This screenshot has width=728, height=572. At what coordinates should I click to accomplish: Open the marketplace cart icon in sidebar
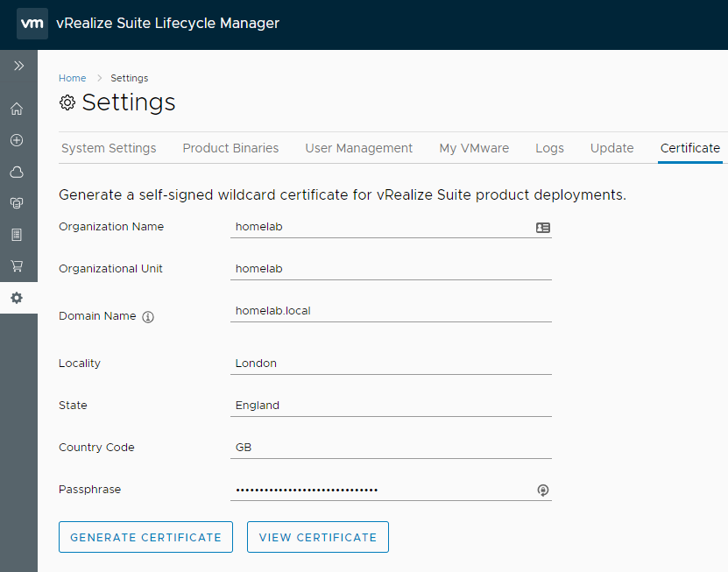pyautogui.click(x=17, y=266)
